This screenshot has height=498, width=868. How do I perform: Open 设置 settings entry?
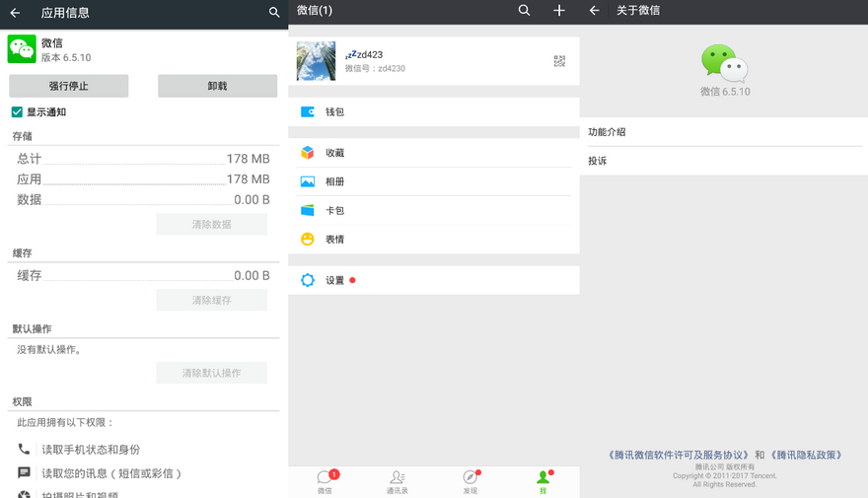click(434, 280)
